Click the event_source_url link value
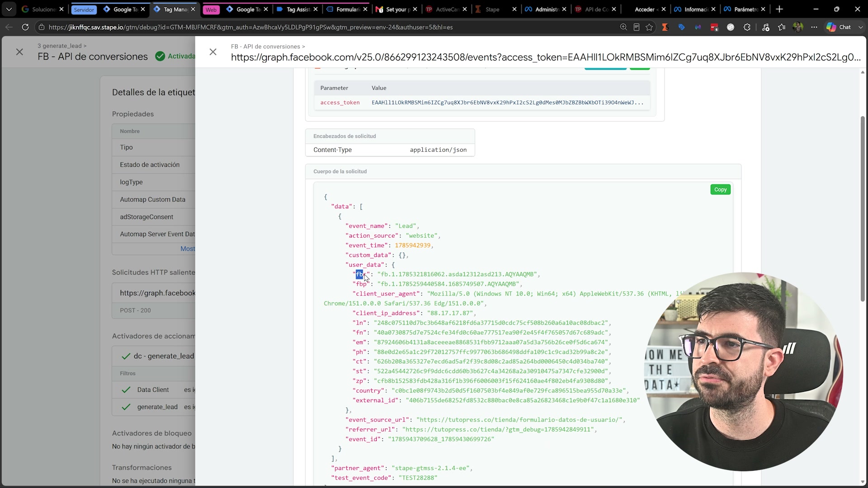This screenshot has width=868, height=488. click(519, 420)
